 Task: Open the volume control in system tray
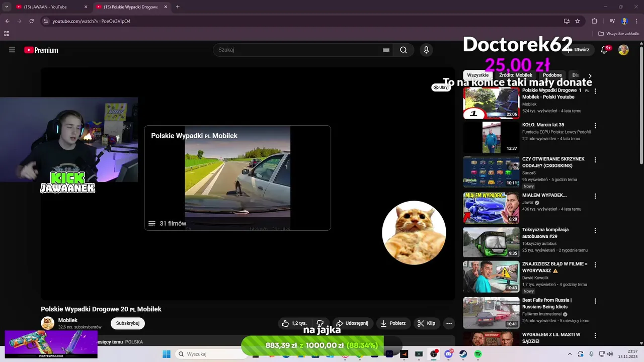[610, 354]
